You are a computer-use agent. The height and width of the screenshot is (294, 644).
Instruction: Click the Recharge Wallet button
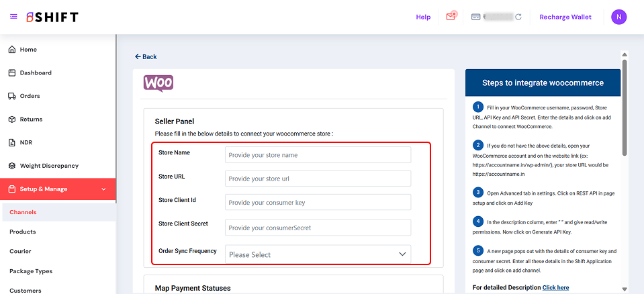coord(565,17)
